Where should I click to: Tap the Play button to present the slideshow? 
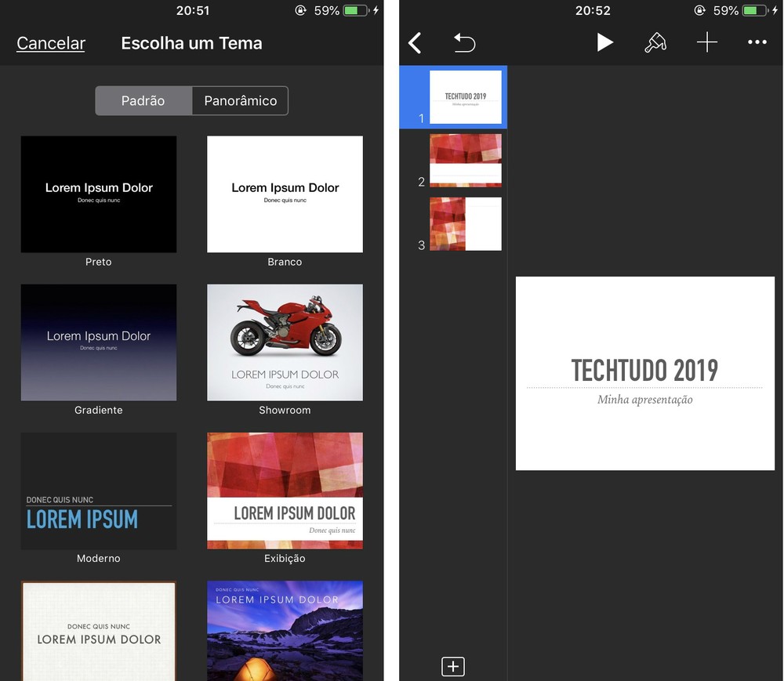[604, 42]
